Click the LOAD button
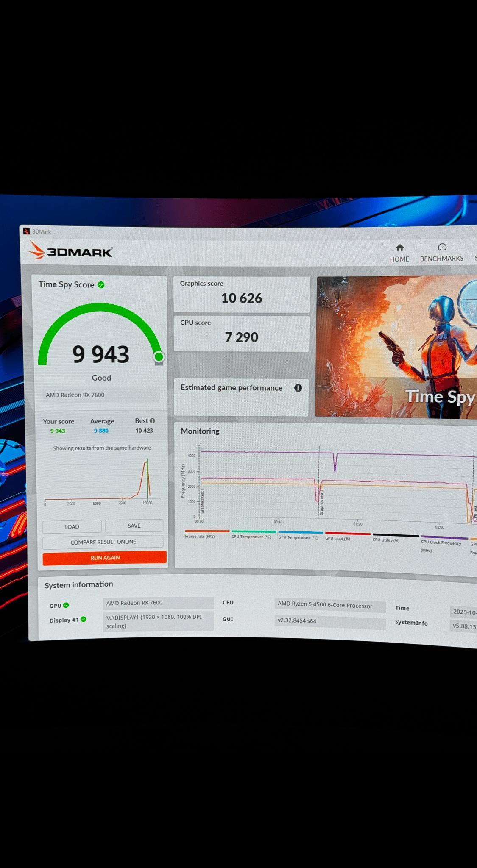Screen dimensions: 477x868 [72, 526]
